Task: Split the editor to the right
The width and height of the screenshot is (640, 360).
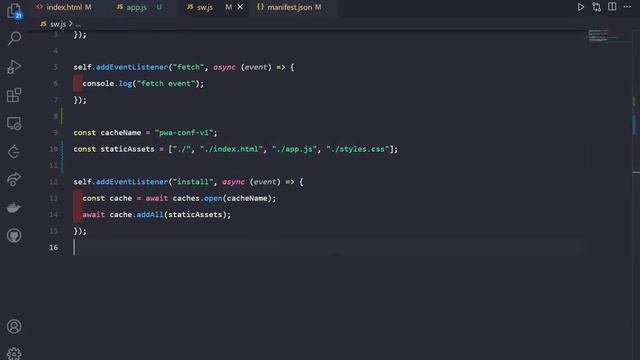Action: click(x=612, y=7)
